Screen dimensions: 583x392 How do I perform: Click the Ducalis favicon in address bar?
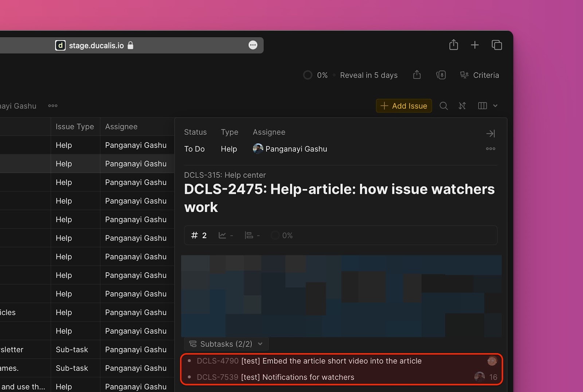coord(60,45)
